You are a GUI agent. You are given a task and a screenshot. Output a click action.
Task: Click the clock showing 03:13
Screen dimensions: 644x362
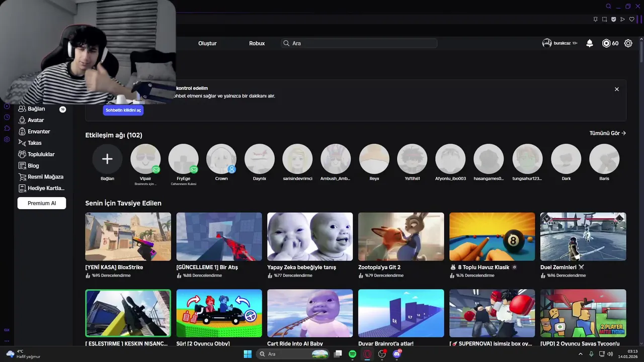pos(632,351)
